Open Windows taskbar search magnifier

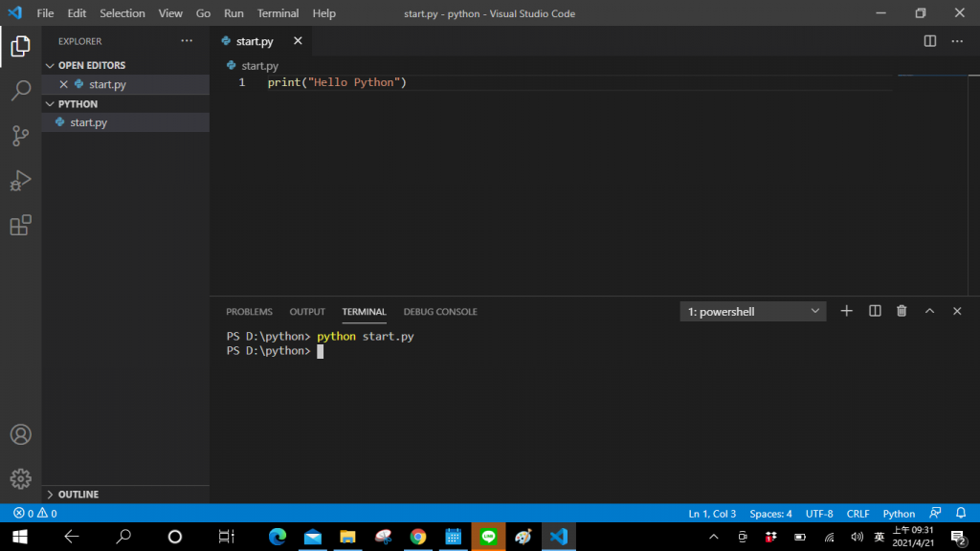click(123, 537)
